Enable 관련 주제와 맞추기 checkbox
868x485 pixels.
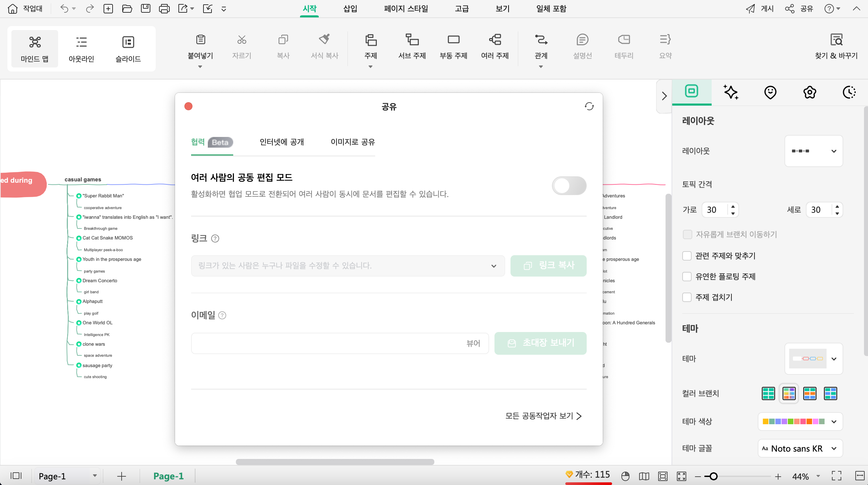(x=687, y=256)
